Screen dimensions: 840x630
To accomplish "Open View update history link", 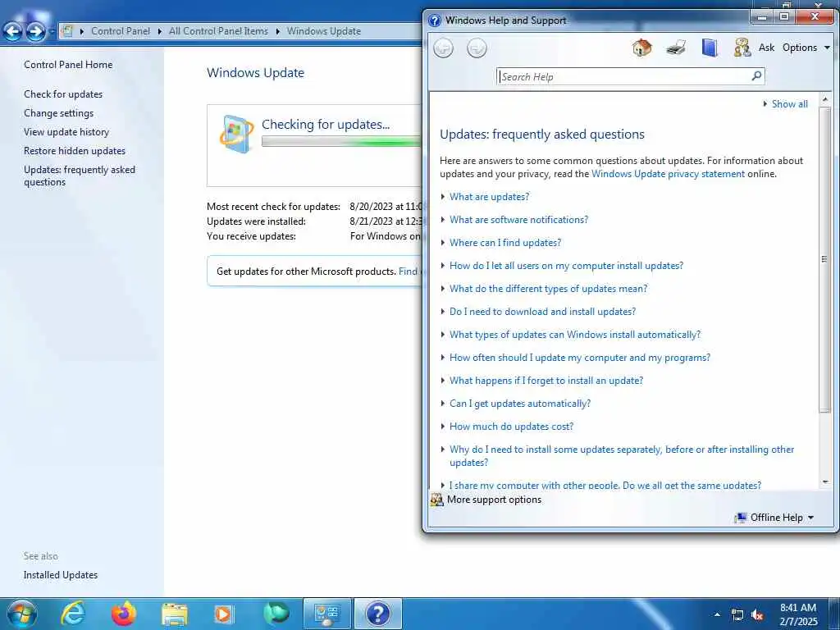I will pos(66,132).
